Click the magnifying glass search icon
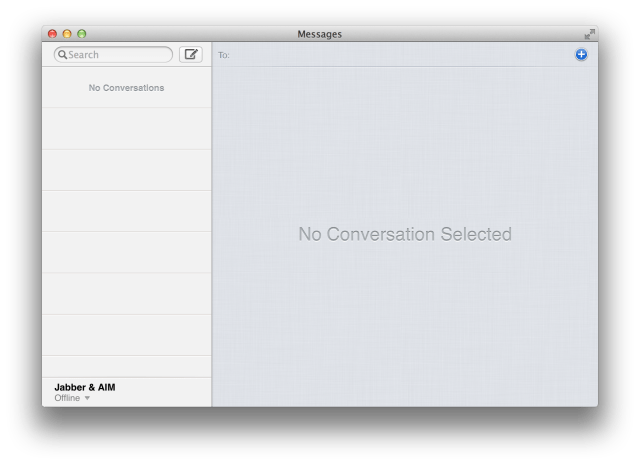 click(63, 55)
